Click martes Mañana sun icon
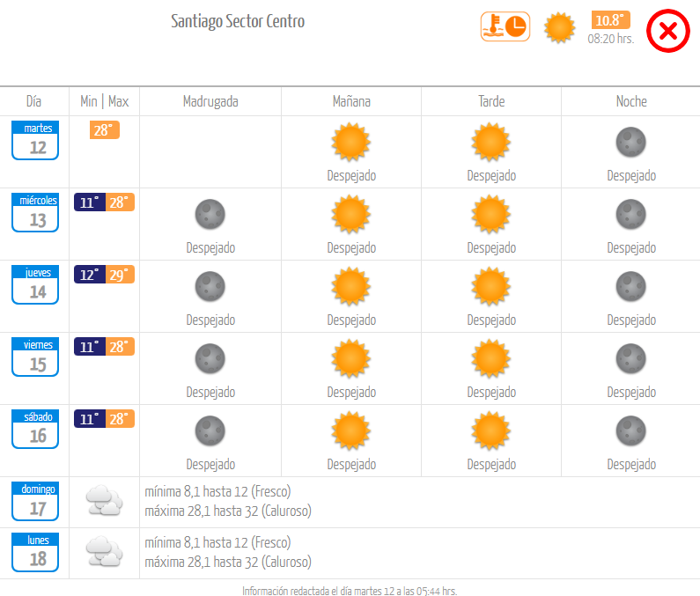 (x=351, y=142)
